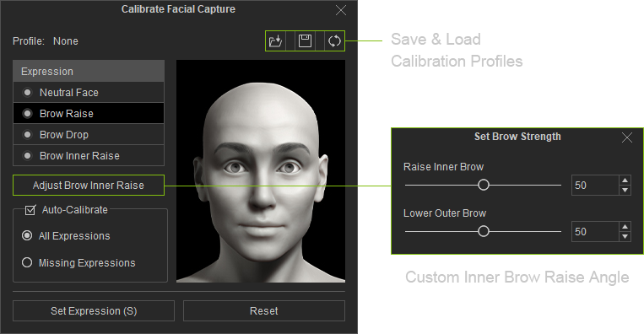Viewport: 644px width, 334px height.
Task: Toggle the Auto-Calibrate checkbox
Action: pyautogui.click(x=30, y=210)
